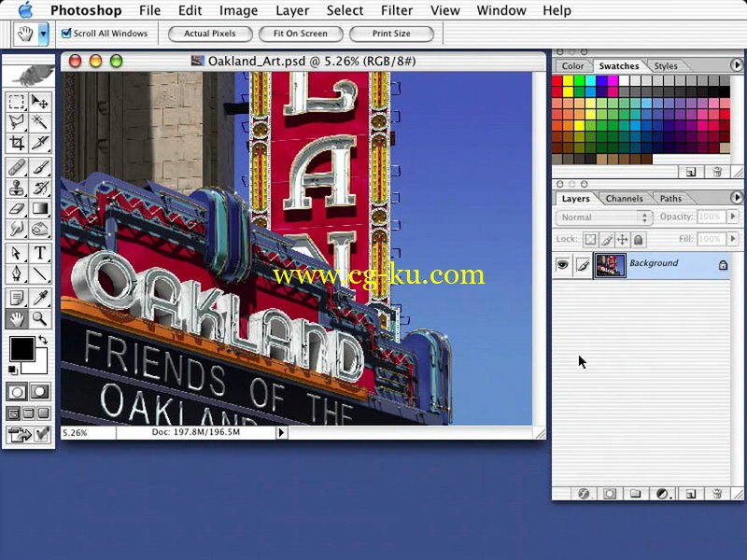Switch to the Paths tab
747x560 pixels.
[670, 199]
